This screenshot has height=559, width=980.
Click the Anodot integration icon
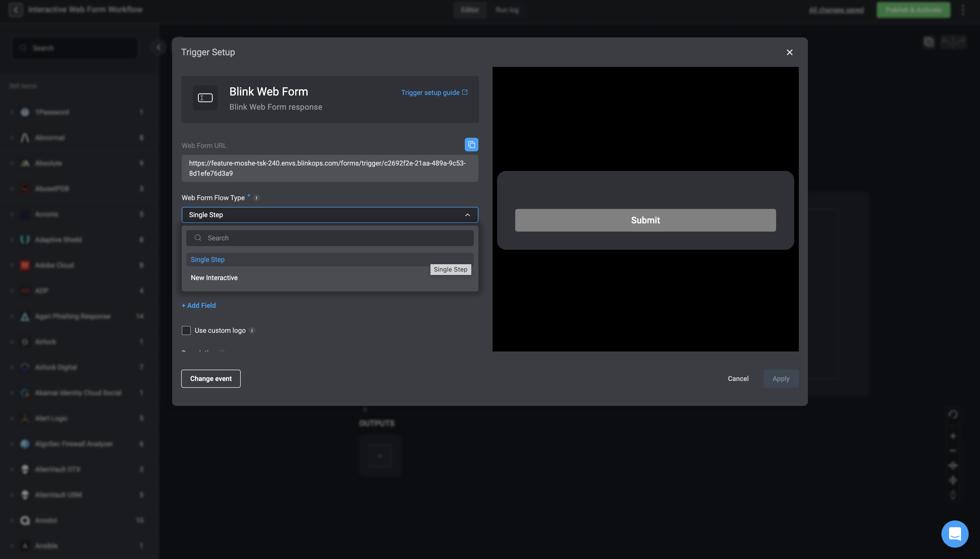click(x=25, y=520)
